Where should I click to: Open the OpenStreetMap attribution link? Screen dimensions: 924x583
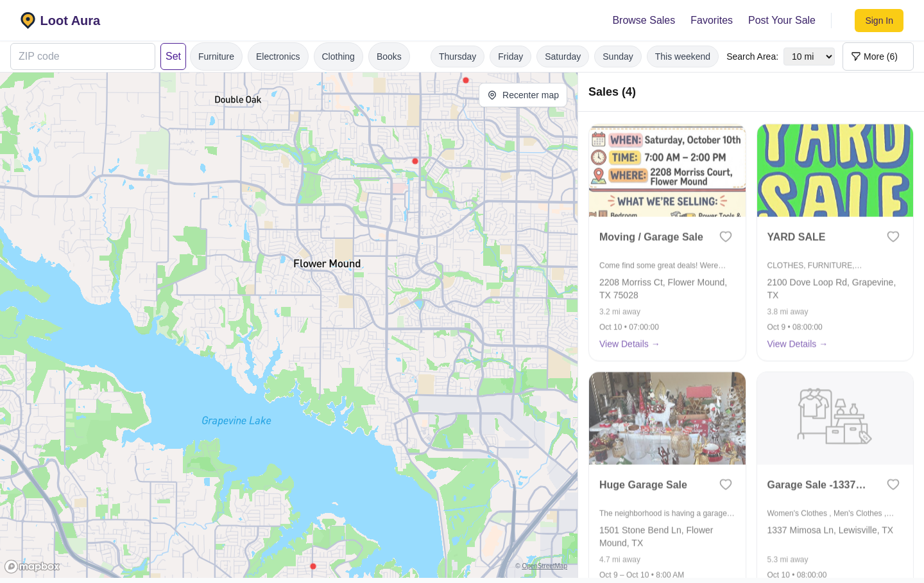click(544, 566)
